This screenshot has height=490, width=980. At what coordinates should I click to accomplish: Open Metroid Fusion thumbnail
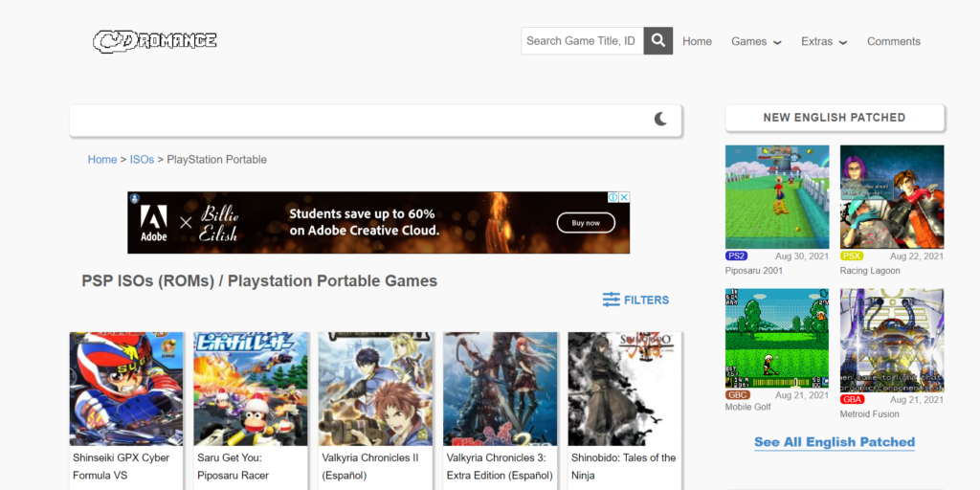(x=892, y=340)
